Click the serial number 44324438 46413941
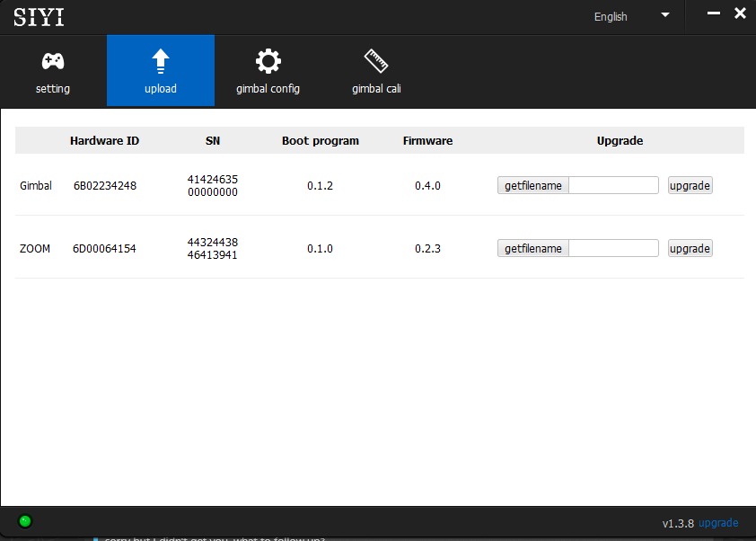Viewport: 756px width, 541px height. click(213, 249)
